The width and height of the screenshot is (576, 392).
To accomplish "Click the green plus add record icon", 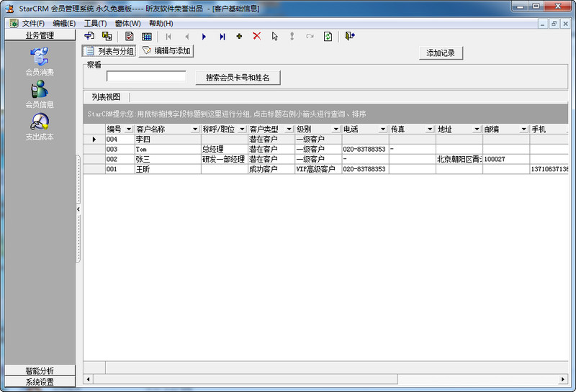I will click(239, 36).
